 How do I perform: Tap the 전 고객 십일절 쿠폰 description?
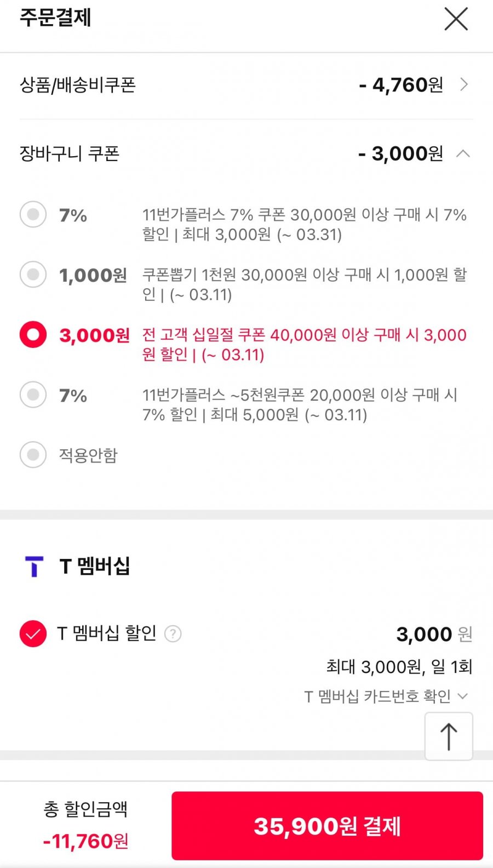coord(304,345)
